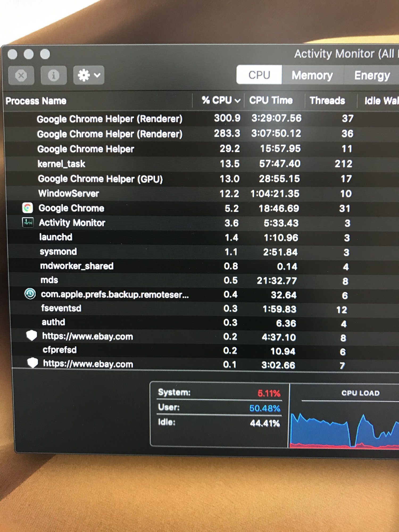Click the System 5.11% value
Viewport: 399px width, 532px height.
pos(269,393)
